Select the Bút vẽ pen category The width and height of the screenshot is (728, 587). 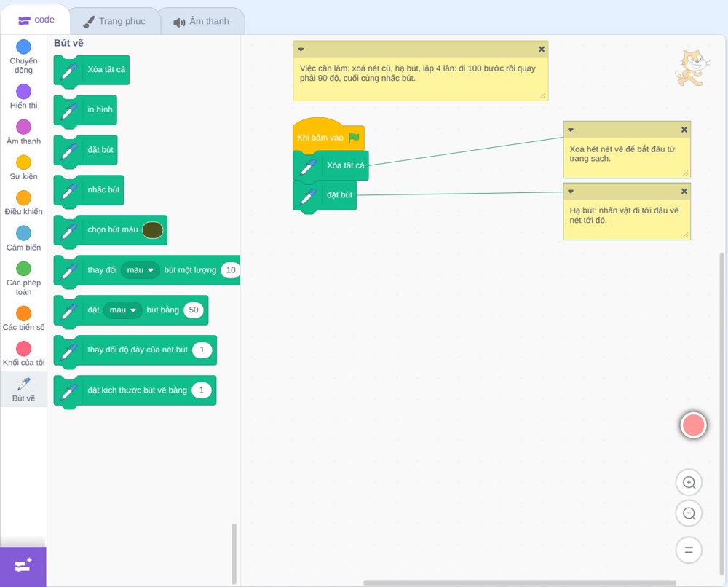pyautogui.click(x=24, y=390)
